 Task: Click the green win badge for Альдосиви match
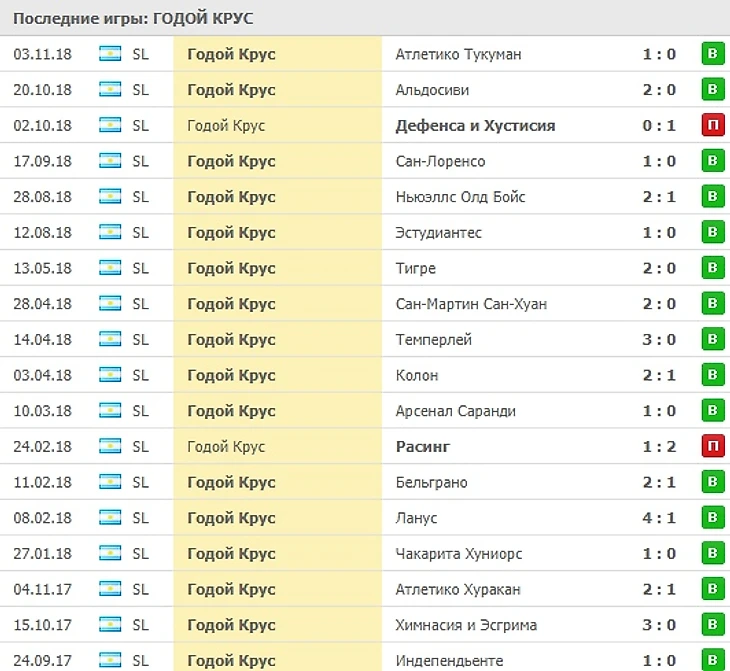coord(712,90)
